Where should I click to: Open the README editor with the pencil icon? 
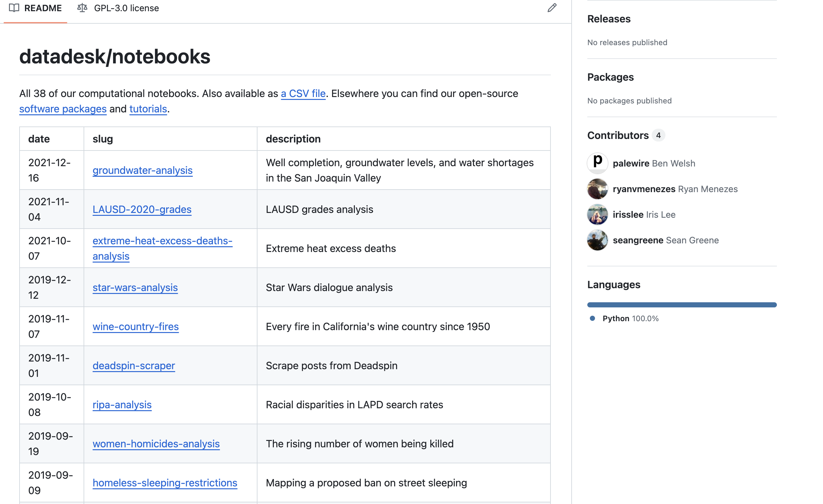552,8
